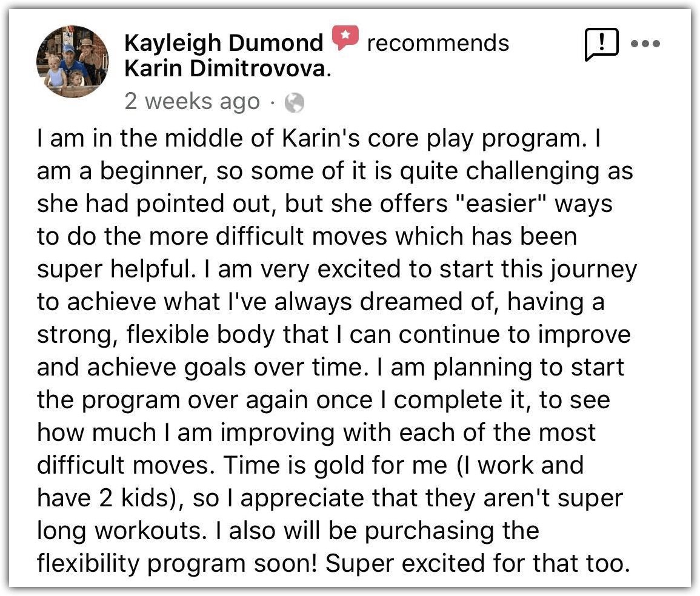The image size is (700, 596).
Task: Click the report review exclamation icon
Action: (601, 45)
